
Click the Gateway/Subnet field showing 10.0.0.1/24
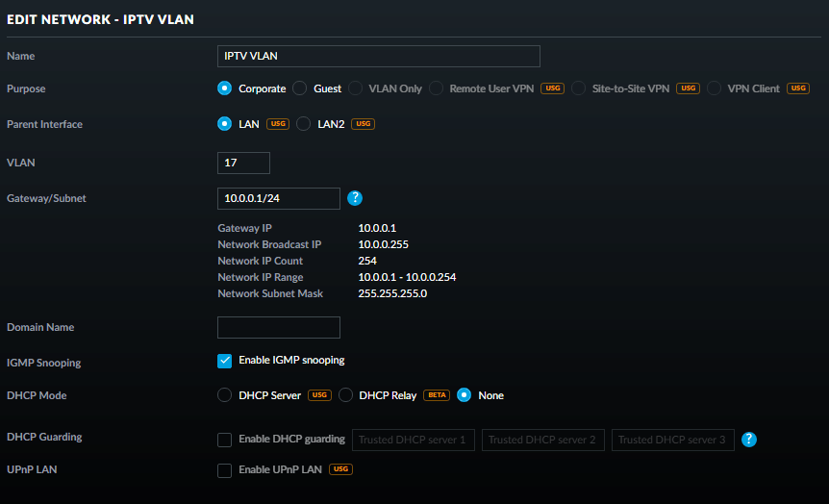tap(279, 198)
